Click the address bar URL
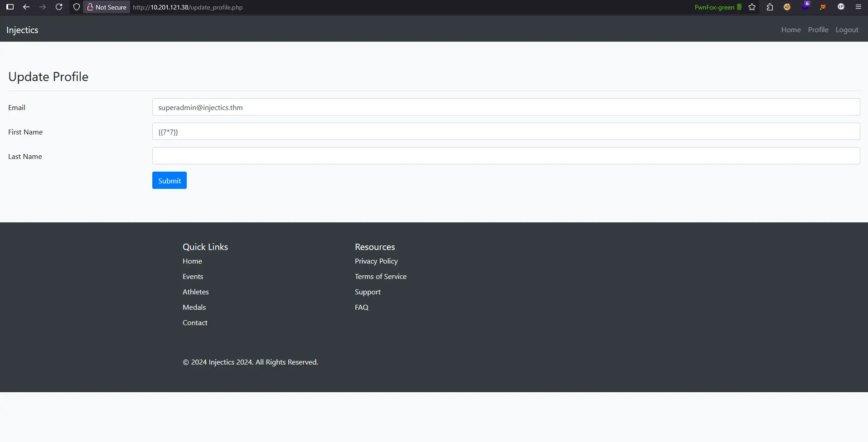This screenshot has width=868, height=442. click(x=187, y=7)
